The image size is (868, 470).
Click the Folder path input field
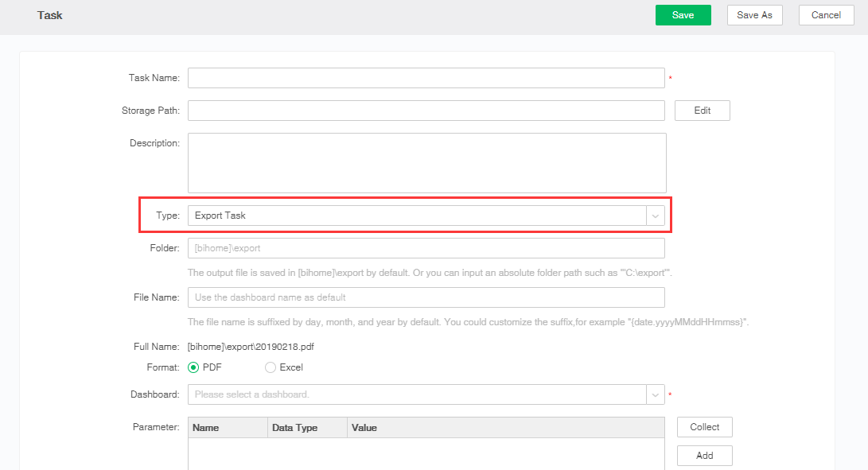pyautogui.click(x=426, y=248)
